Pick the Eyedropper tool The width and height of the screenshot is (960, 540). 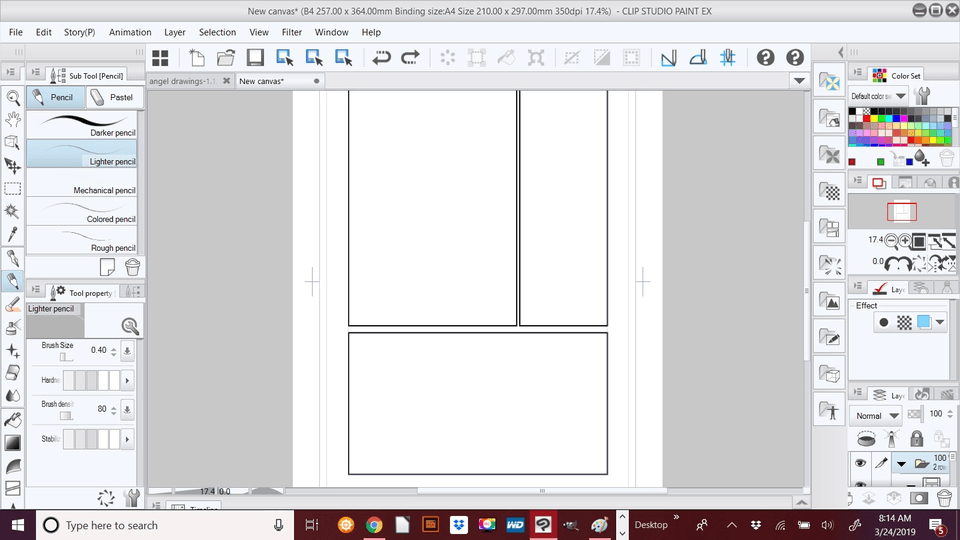13,234
